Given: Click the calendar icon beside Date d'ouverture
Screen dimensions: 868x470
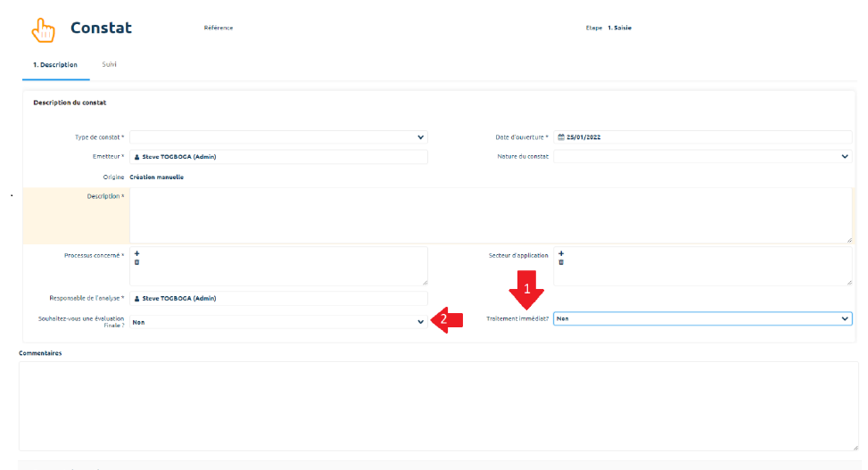Looking at the screenshot, I should click(561, 137).
